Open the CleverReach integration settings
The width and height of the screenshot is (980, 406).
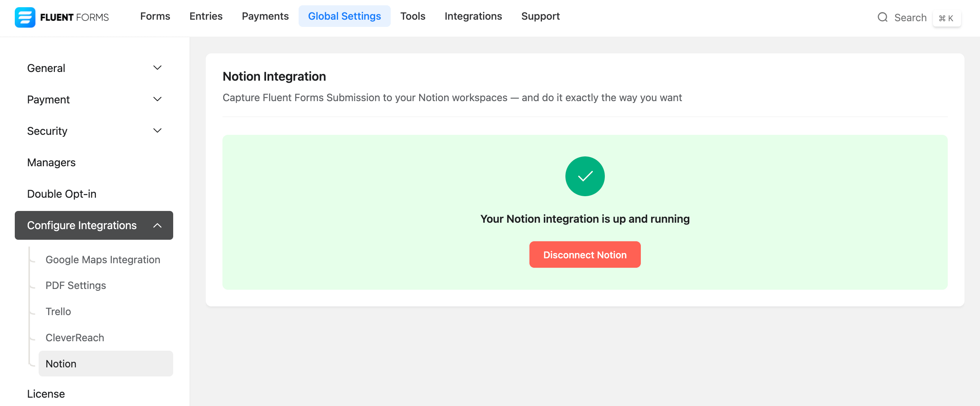[x=75, y=337]
